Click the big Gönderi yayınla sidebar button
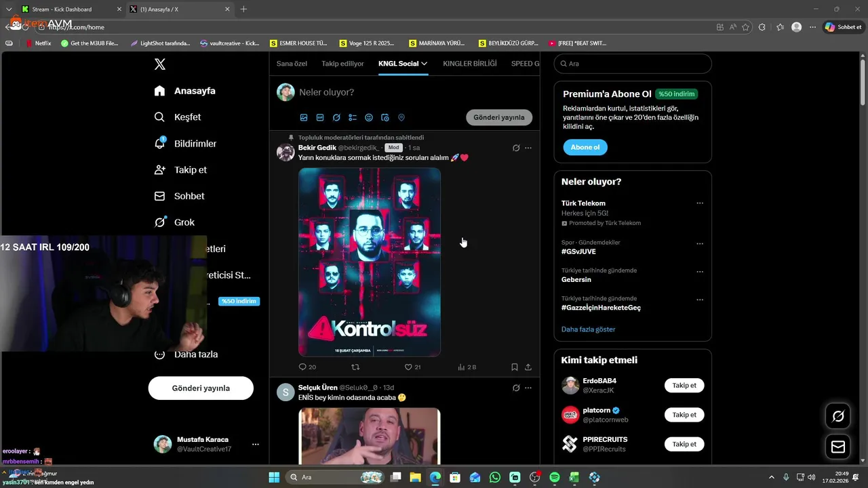Image resolution: width=868 pixels, height=488 pixels. click(x=201, y=388)
